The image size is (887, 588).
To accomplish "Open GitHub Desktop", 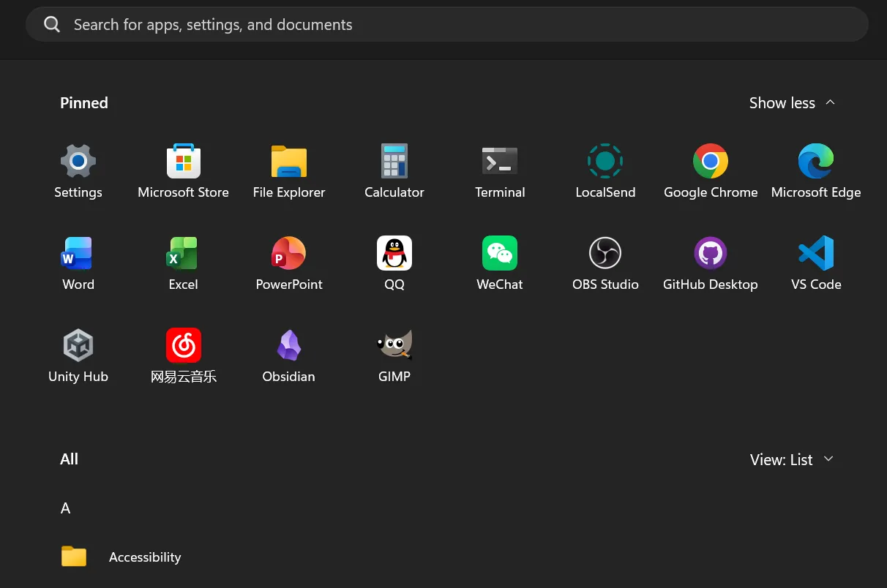I will click(711, 263).
